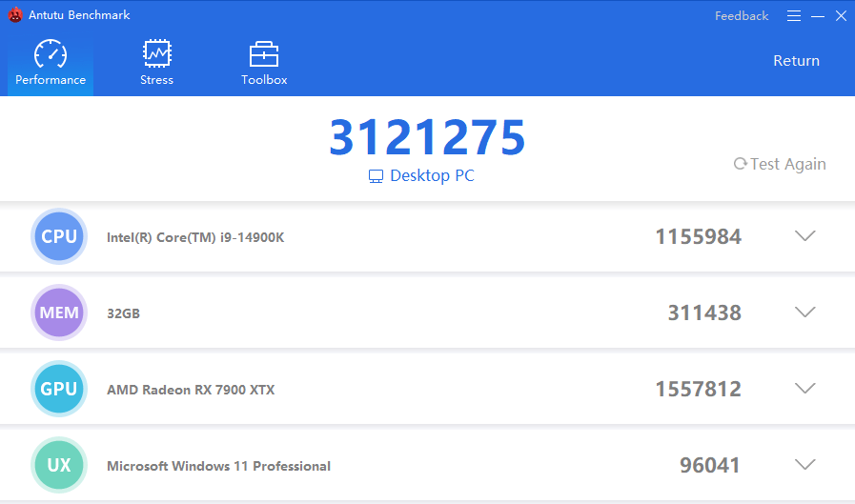
Task: Click the Antutu Benchmark title text
Action: click(x=79, y=15)
